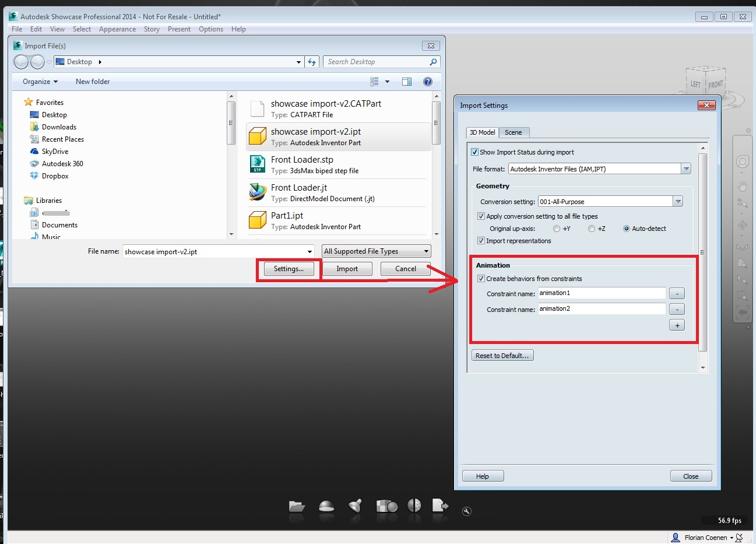
Task: Click the zoom window icon in navigation bar
Action: pyautogui.click(x=742, y=296)
